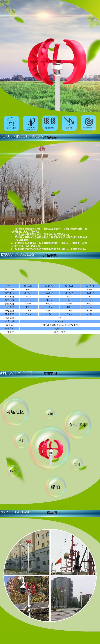
Task: Select the NE-400R column header
Action: pos(89,286)
